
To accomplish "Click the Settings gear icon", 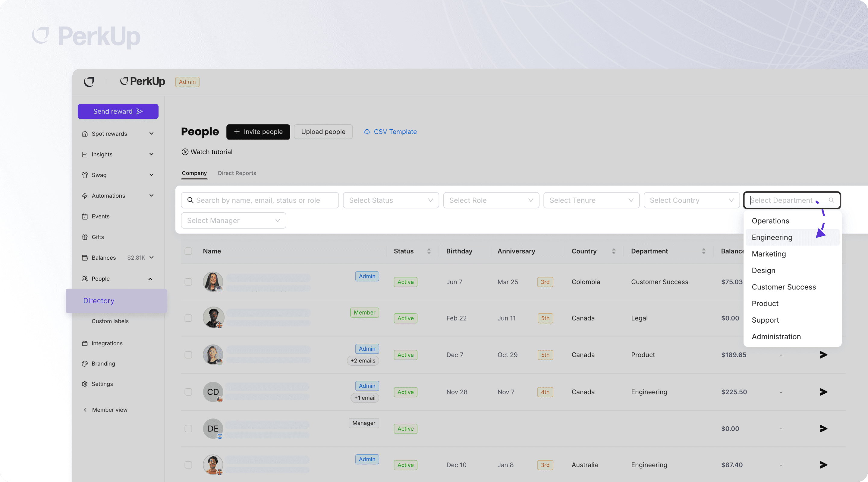I will (85, 384).
